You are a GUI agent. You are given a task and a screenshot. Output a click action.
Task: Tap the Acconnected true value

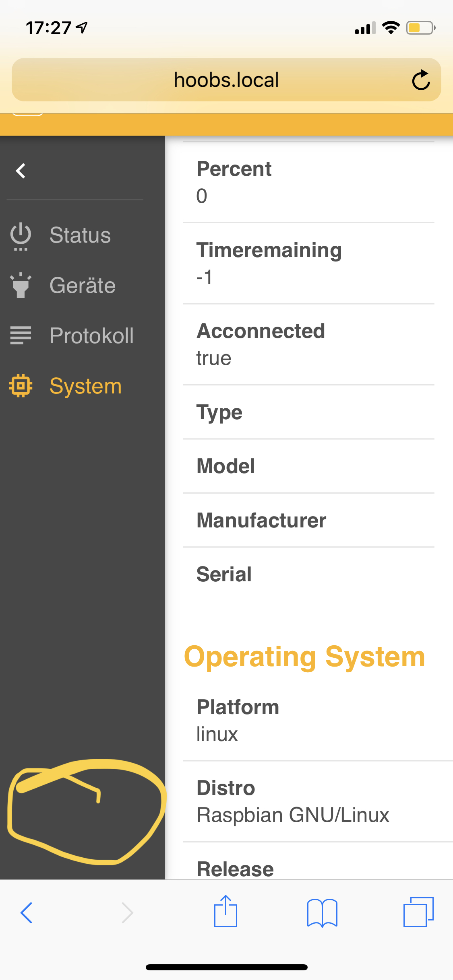(x=213, y=357)
